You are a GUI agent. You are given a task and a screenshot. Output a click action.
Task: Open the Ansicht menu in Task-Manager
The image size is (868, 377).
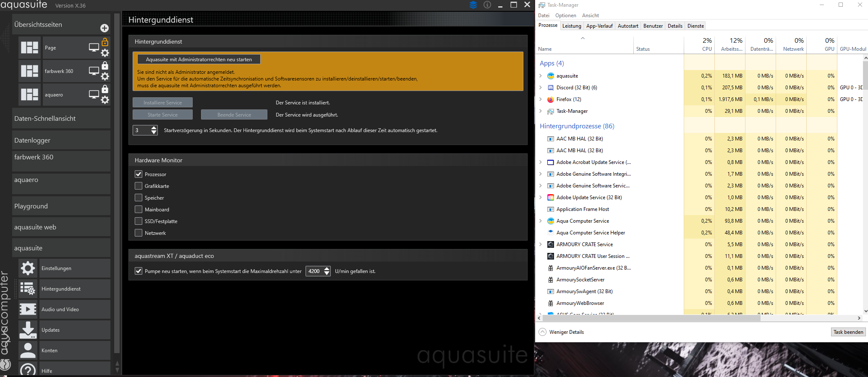pyautogui.click(x=591, y=16)
